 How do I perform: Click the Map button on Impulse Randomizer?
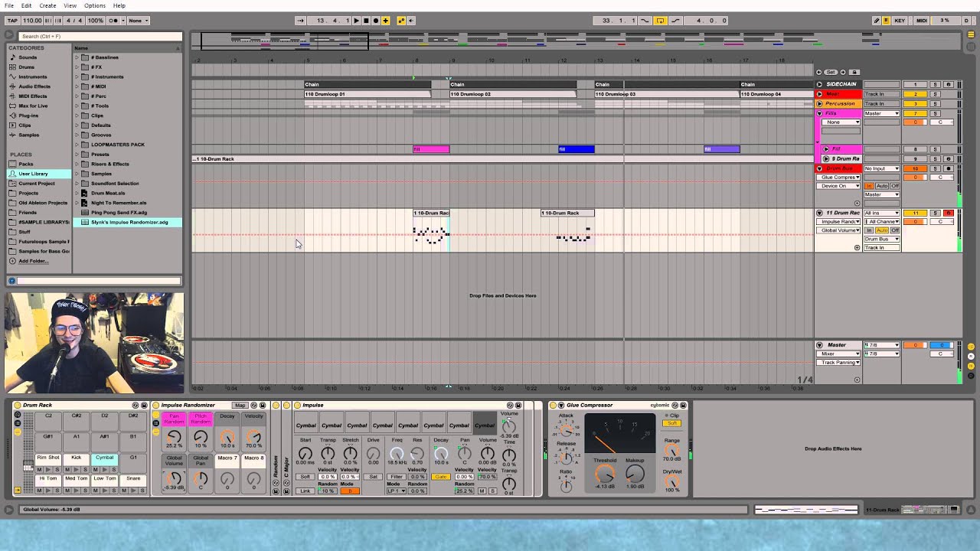240,406
